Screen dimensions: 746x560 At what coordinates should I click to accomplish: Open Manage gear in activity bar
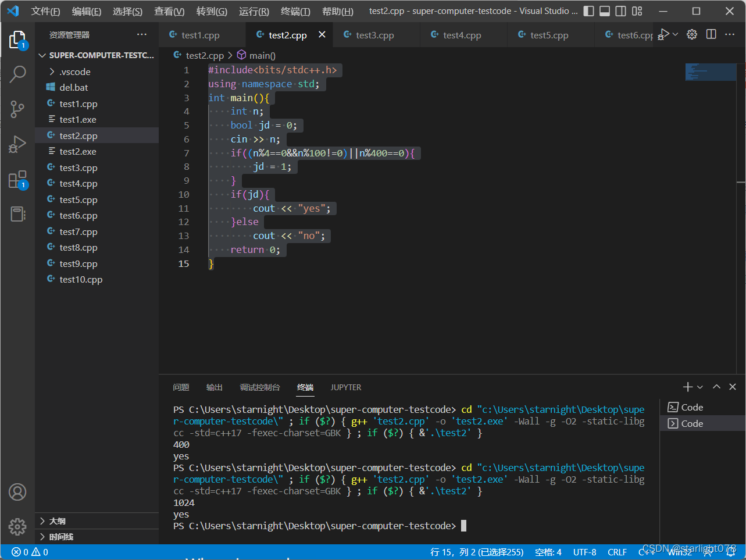coord(17,527)
